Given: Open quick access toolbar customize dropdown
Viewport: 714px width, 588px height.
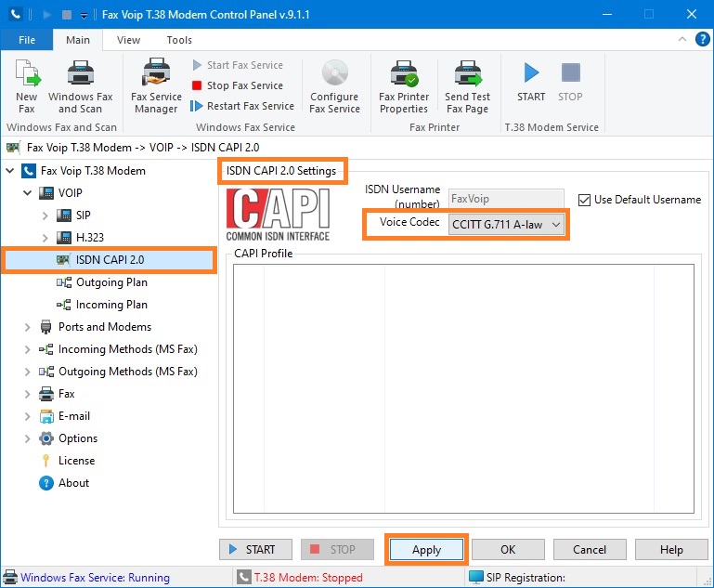Looking at the screenshot, I should [x=84, y=15].
